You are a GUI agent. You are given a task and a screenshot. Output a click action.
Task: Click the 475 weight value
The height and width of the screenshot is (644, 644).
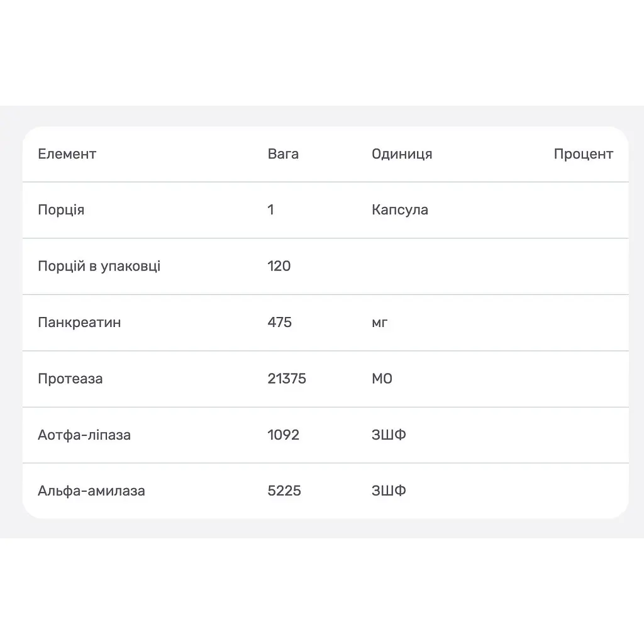pos(279,323)
